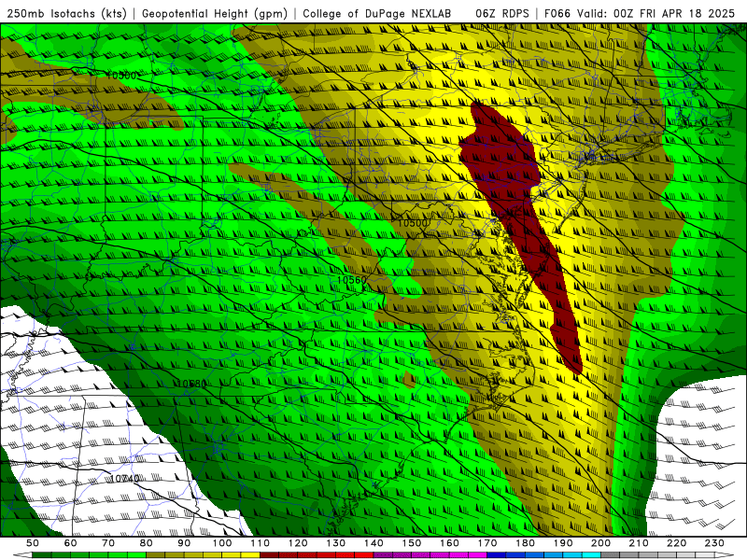
Task: Click the first dark red swatch after 110
Action: [x=270, y=555]
